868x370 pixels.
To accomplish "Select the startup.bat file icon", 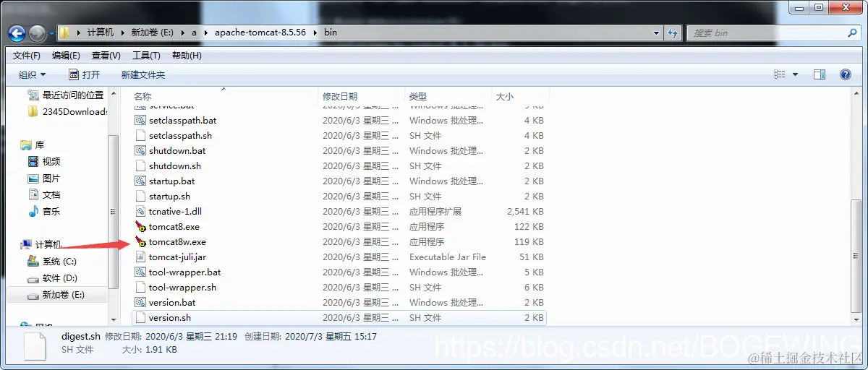I will pos(140,181).
